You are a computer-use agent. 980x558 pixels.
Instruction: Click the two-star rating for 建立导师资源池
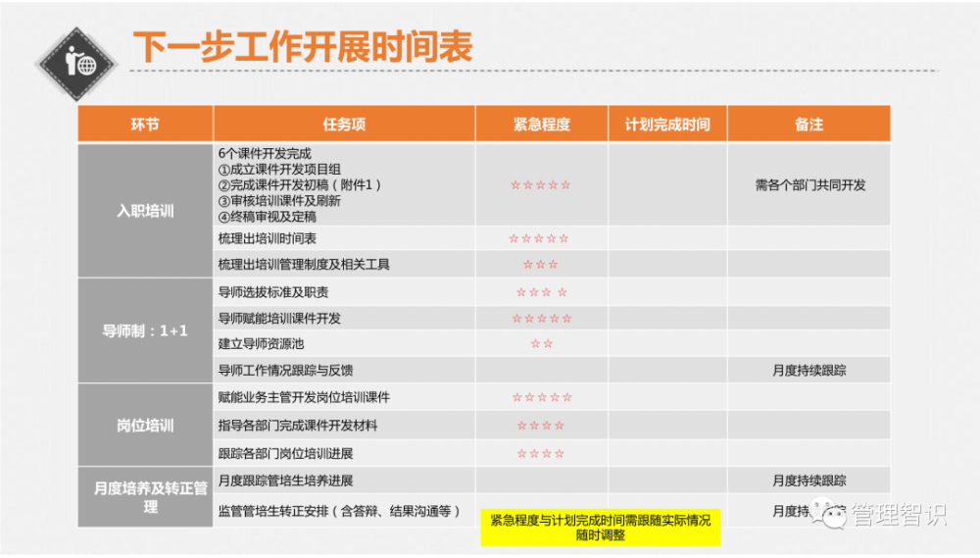542,343
